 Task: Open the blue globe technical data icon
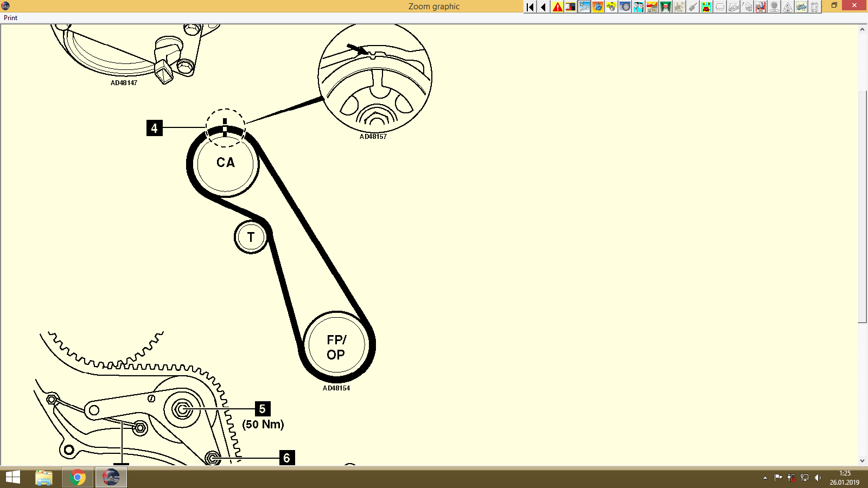597,7
